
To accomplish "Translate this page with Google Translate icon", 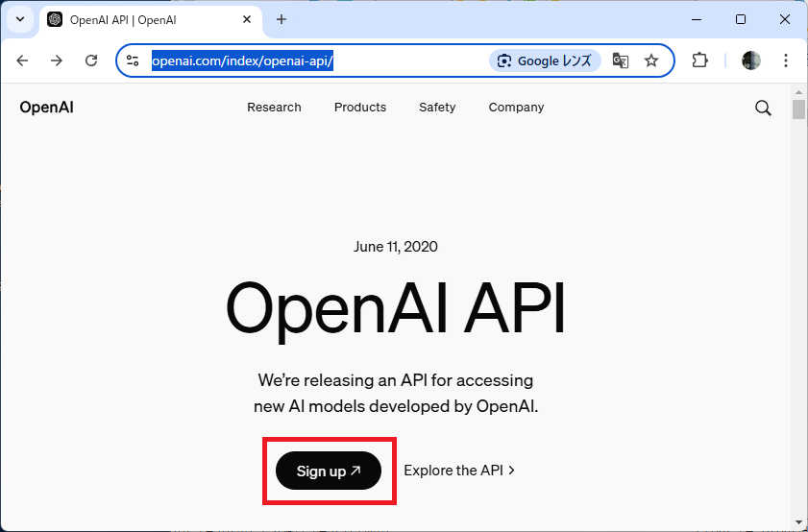I will pyautogui.click(x=620, y=60).
